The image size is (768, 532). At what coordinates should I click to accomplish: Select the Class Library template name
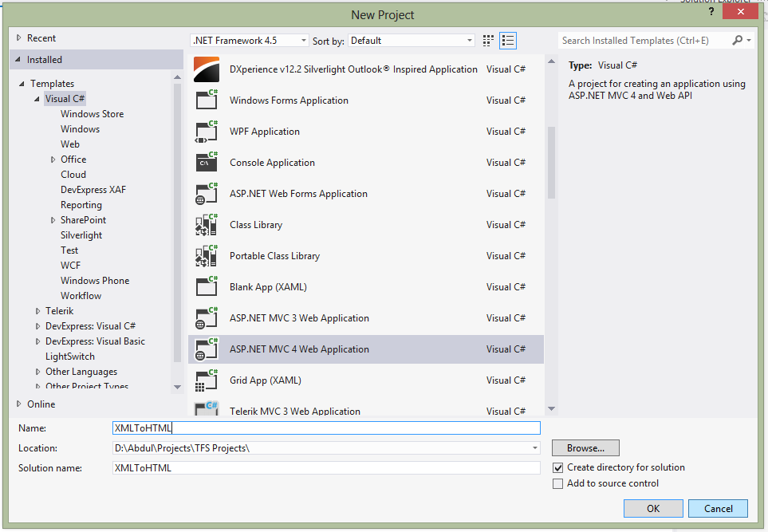(256, 225)
